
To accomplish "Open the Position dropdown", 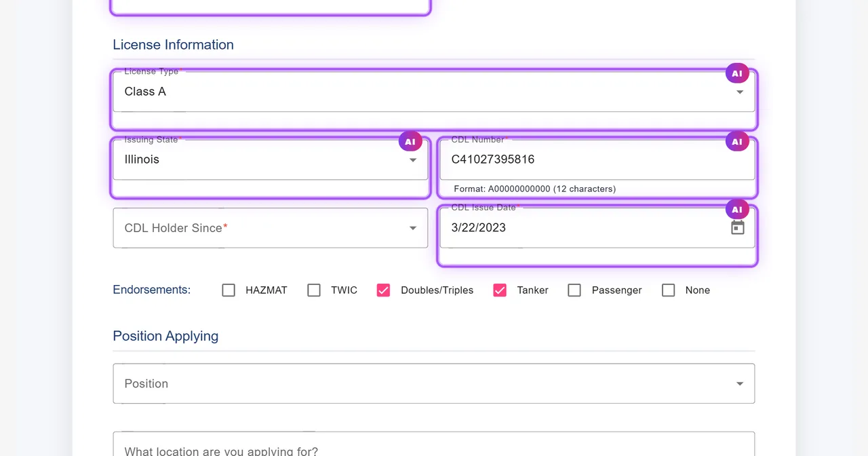I will point(434,383).
